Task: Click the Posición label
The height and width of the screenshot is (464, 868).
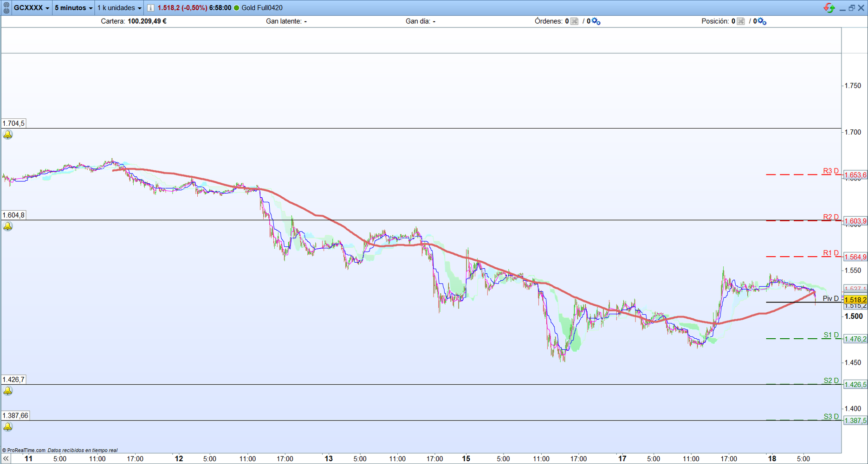Action: (x=715, y=21)
